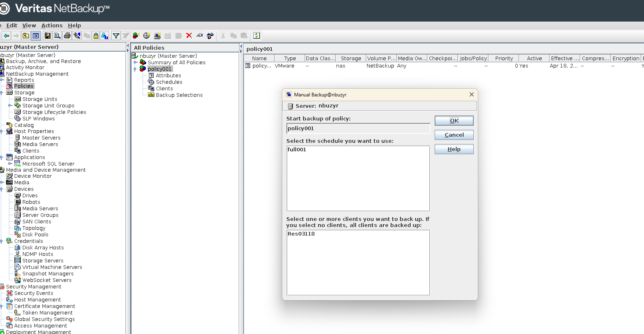Image resolution: width=644 pixels, height=334 pixels.
Task: Click the new policy toolbar icon
Action: click(x=136, y=36)
